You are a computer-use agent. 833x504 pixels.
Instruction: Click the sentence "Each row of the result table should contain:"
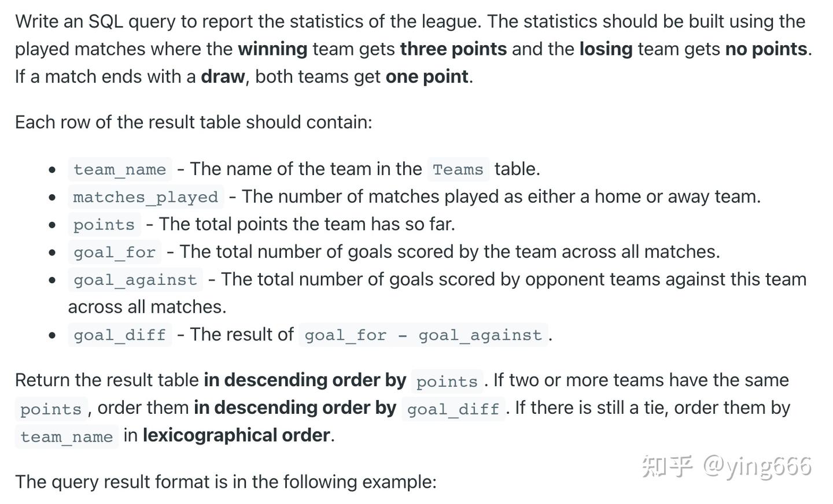point(194,123)
